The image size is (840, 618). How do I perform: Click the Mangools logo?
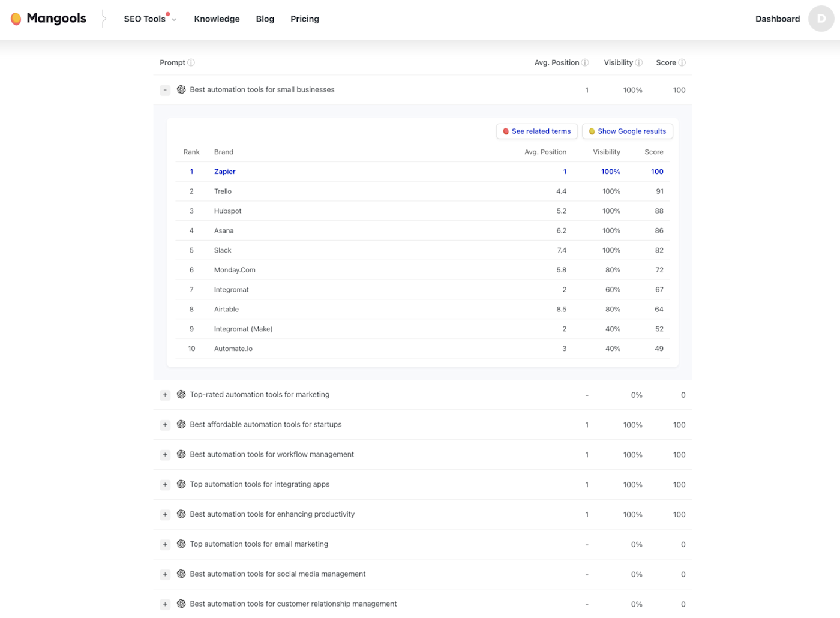pyautogui.click(x=49, y=19)
